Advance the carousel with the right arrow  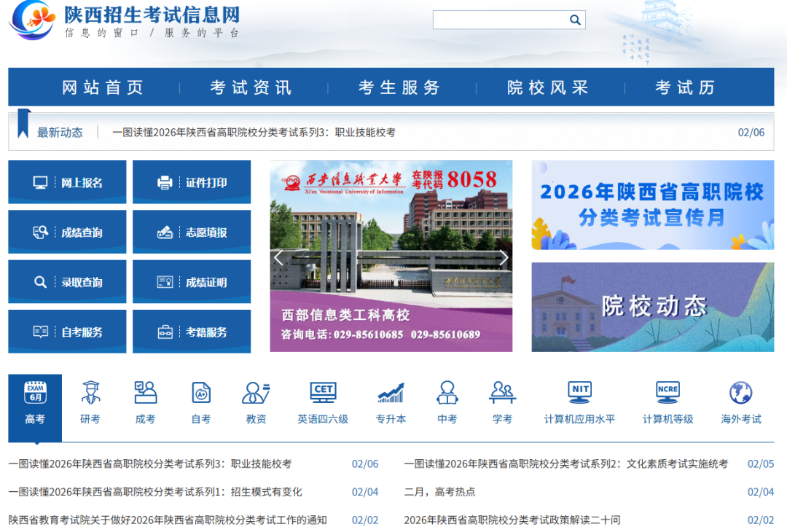pos(504,257)
